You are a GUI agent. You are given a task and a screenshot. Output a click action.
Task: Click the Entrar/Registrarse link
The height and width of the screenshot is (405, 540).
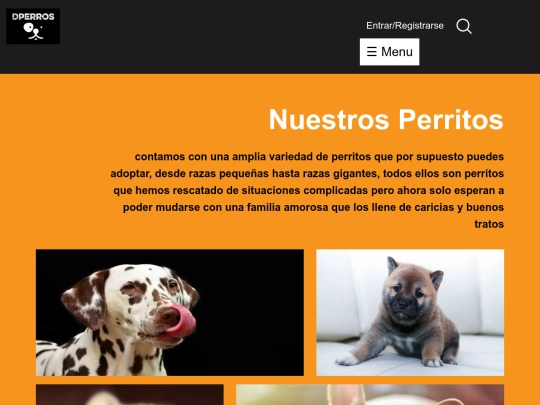tap(405, 26)
